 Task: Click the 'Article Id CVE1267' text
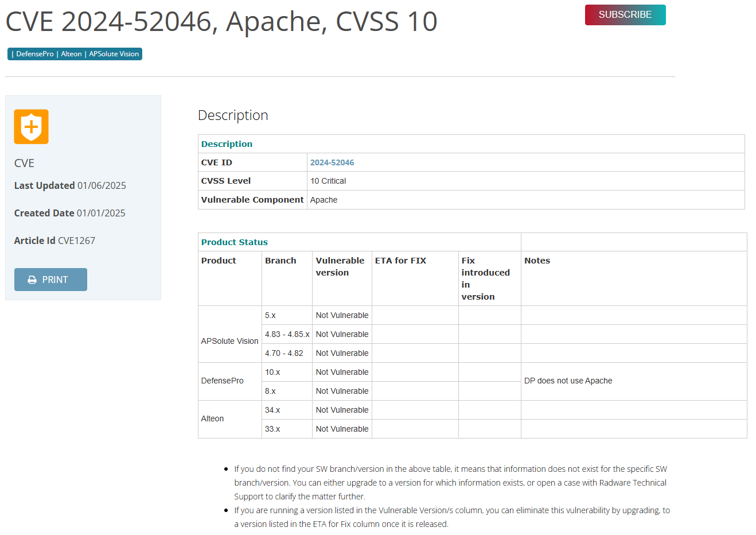point(54,241)
